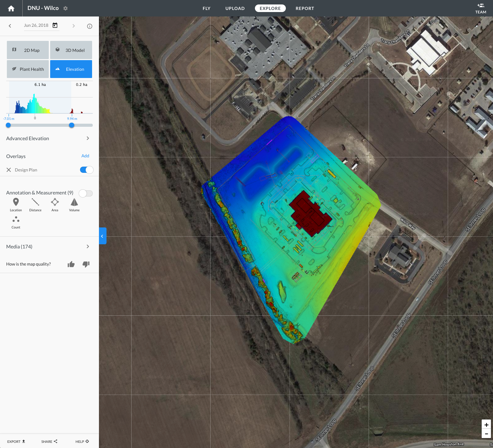Image resolution: width=493 pixels, height=448 pixels.
Task: Expand Advanced Elevation settings
Action: coord(88,138)
